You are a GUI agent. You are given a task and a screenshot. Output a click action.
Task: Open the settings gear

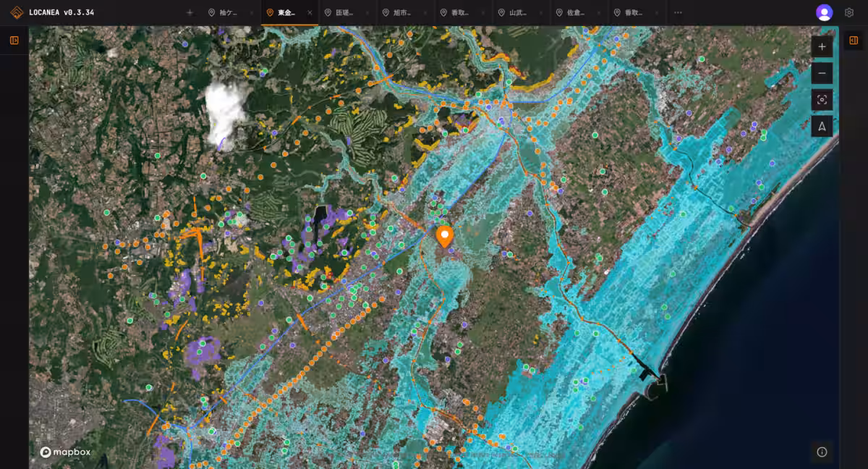[849, 12]
